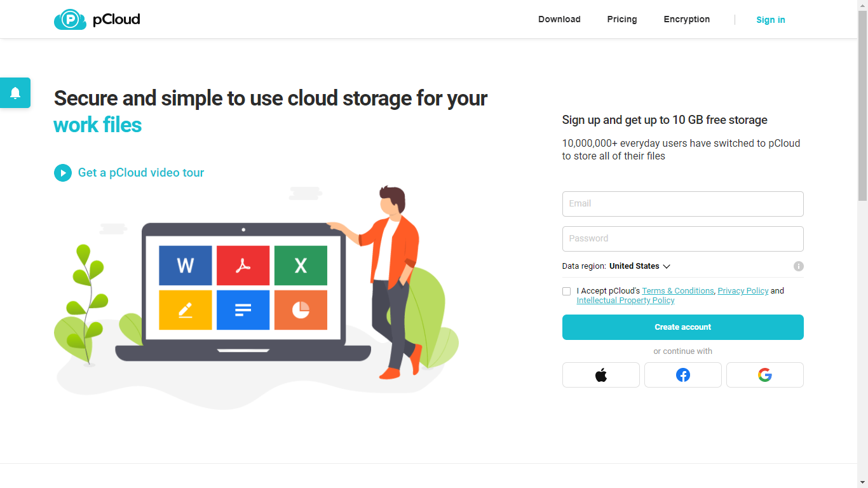Go to Sign in
The image size is (868, 488).
(771, 20)
